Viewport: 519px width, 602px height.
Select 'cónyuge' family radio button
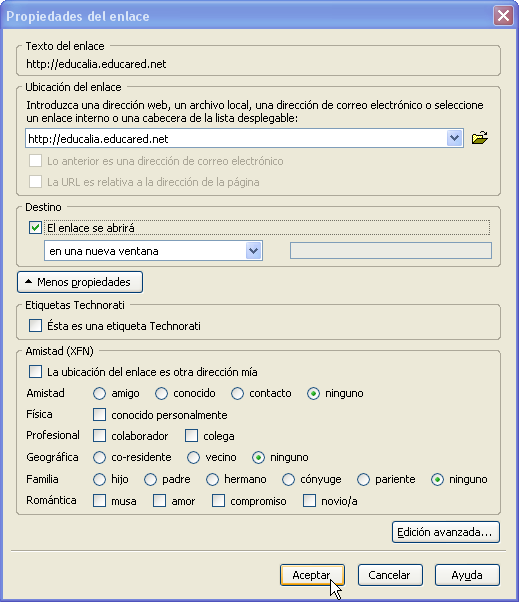tap(288, 479)
